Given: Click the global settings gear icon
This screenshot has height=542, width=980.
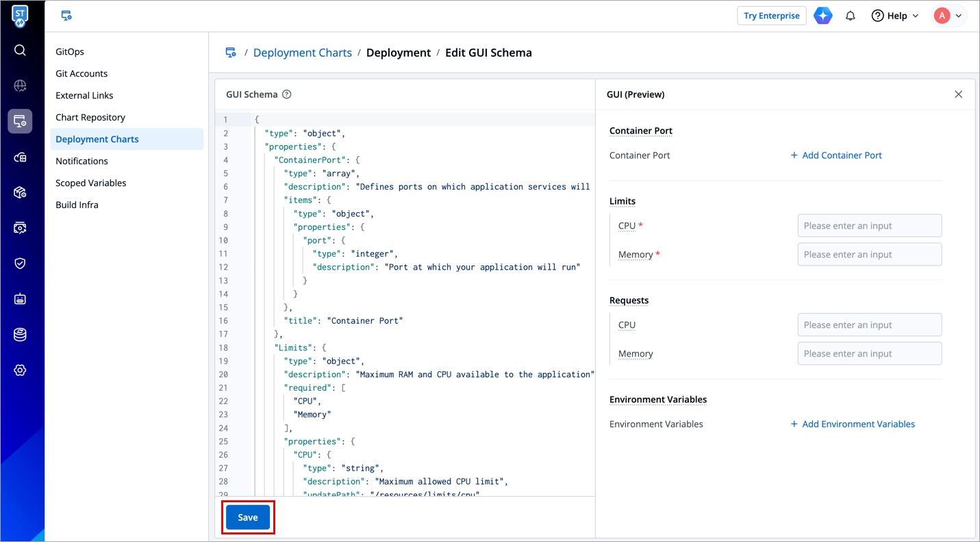Looking at the screenshot, I should [x=20, y=370].
